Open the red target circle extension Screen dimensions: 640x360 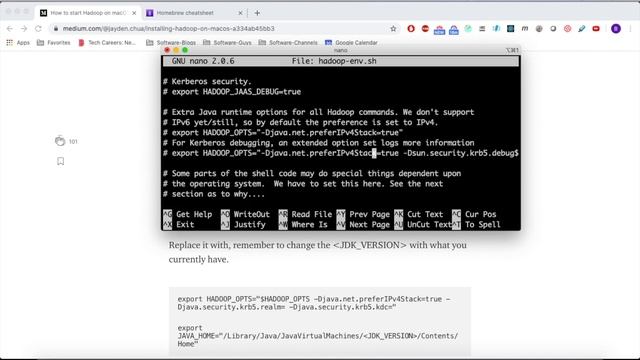coord(567,29)
